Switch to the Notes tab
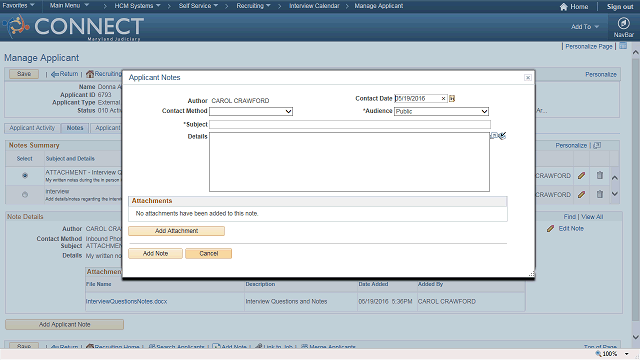Viewport: 640px width, 360px height. click(75, 128)
